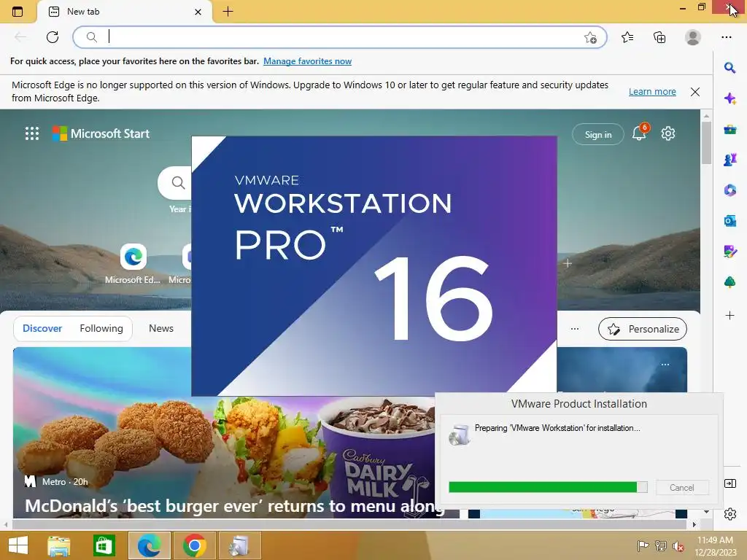This screenshot has height=560, width=747.
Task: Cancel the VMware Product Installation
Action: pyautogui.click(x=682, y=488)
